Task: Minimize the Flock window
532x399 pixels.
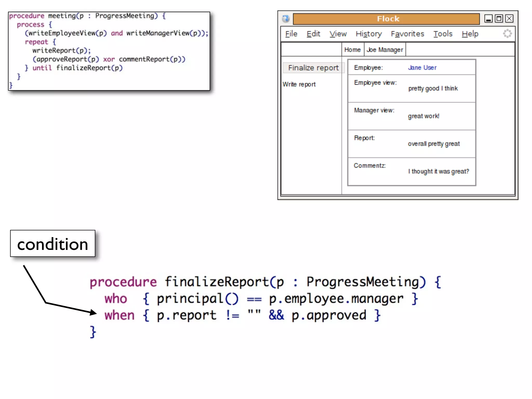Action: (x=488, y=19)
